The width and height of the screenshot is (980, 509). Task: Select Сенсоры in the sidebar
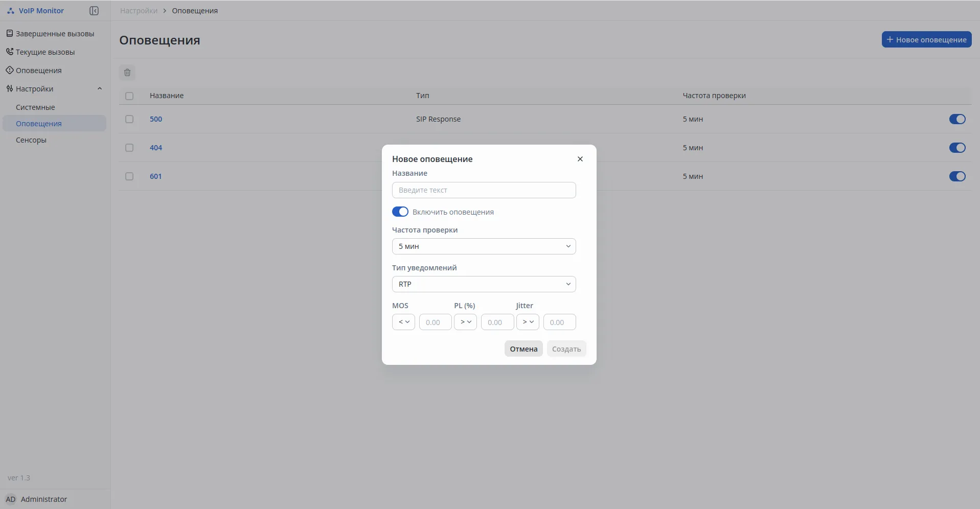pos(31,140)
